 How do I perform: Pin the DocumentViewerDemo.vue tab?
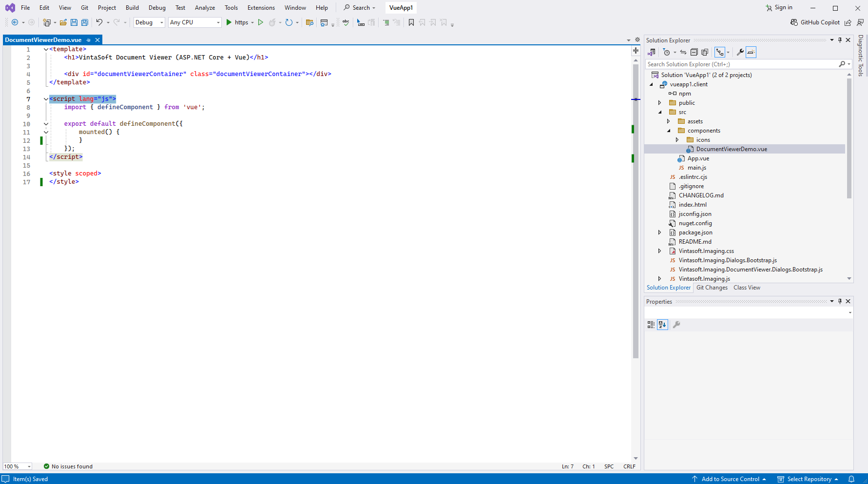[88, 40]
